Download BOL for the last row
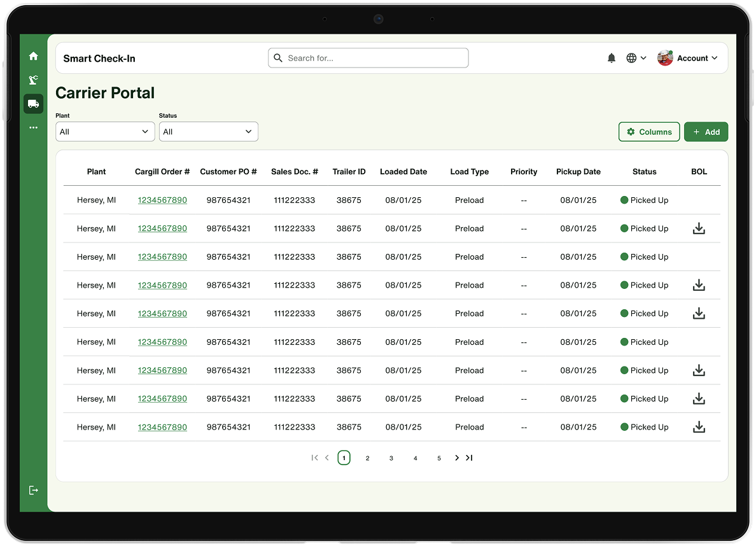 (x=699, y=427)
